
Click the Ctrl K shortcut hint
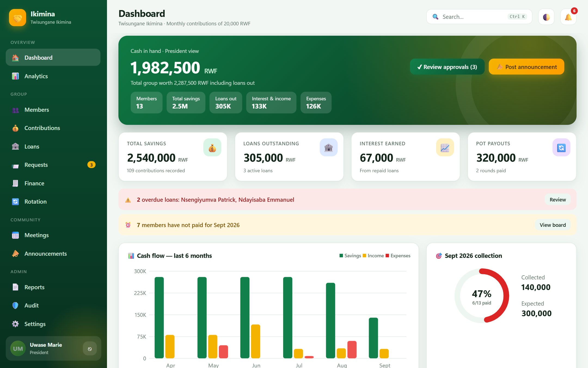pos(517,17)
